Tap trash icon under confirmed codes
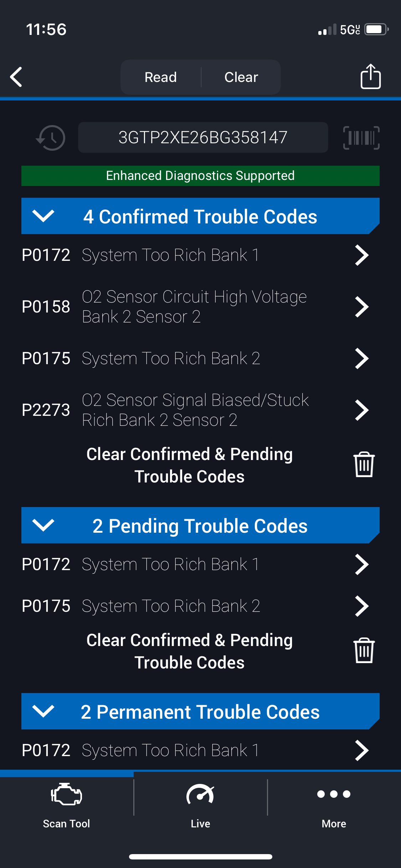 tap(364, 465)
